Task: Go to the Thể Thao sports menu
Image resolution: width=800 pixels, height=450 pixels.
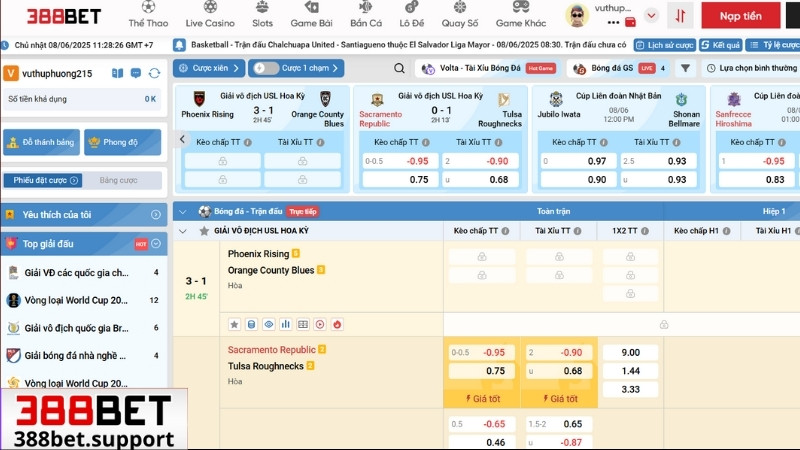Action: (149, 15)
